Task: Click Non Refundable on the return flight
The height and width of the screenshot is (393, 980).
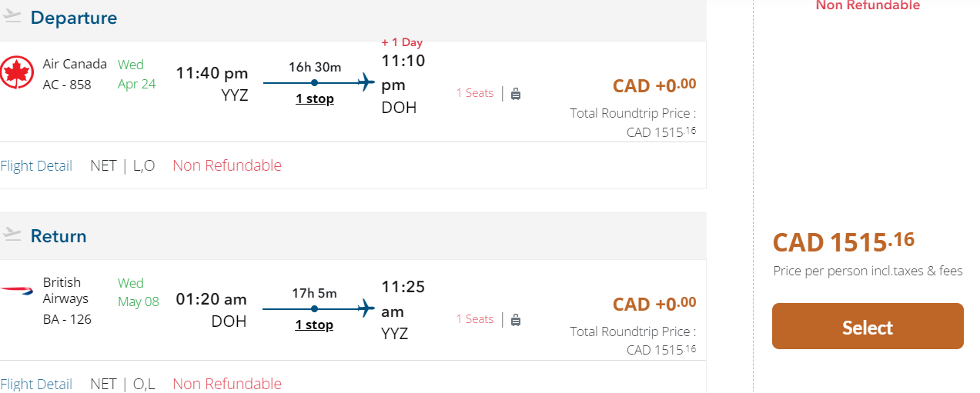Action: pyautogui.click(x=227, y=384)
